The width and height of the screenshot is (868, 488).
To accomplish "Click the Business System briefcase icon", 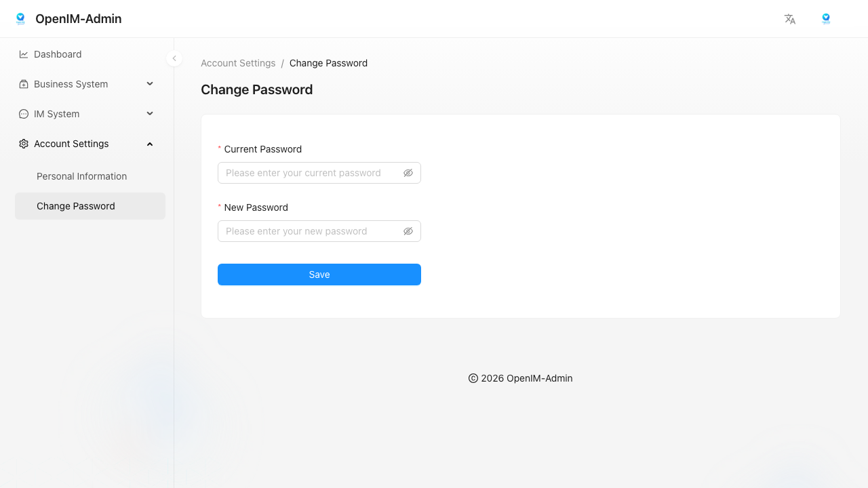I will click(x=24, y=84).
